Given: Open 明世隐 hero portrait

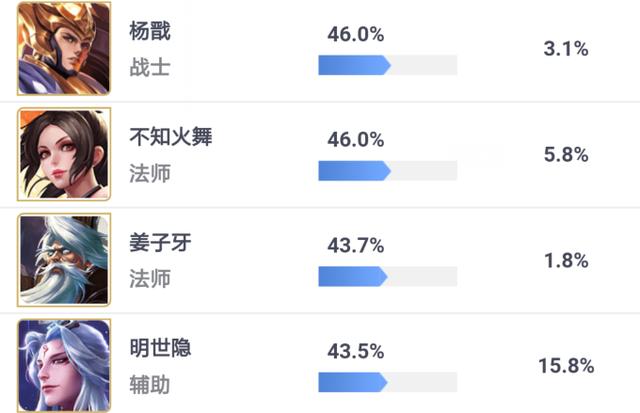Looking at the screenshot, I should 64,366.
